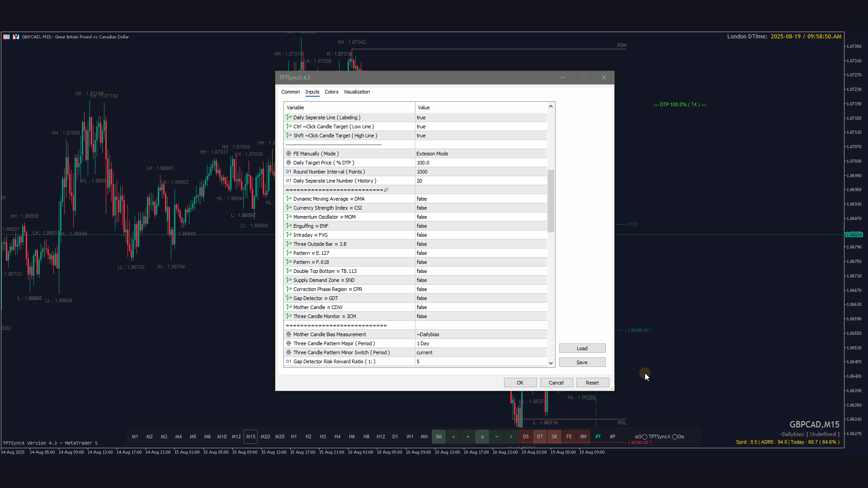Image resolution: width=868 pixels, height=488 pixels.
Task: Click the Save button
Action: [582, 362]
